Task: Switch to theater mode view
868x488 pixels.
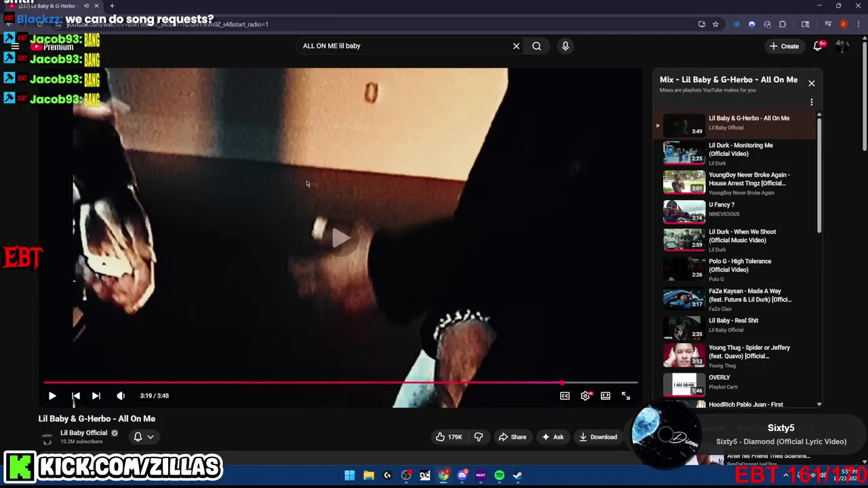Action: [x=606, y=396]
